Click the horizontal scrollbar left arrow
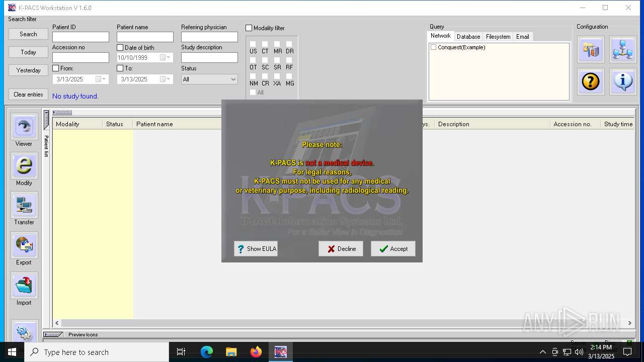 point(57,323)
